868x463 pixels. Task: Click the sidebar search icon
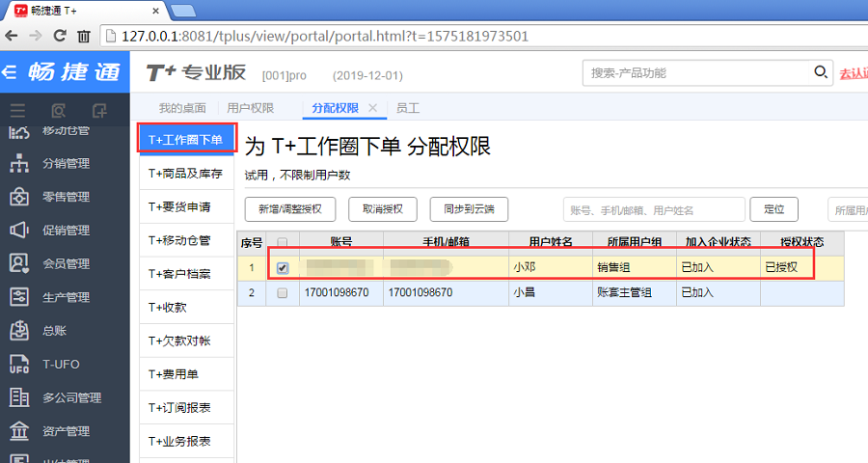(59, 111)
